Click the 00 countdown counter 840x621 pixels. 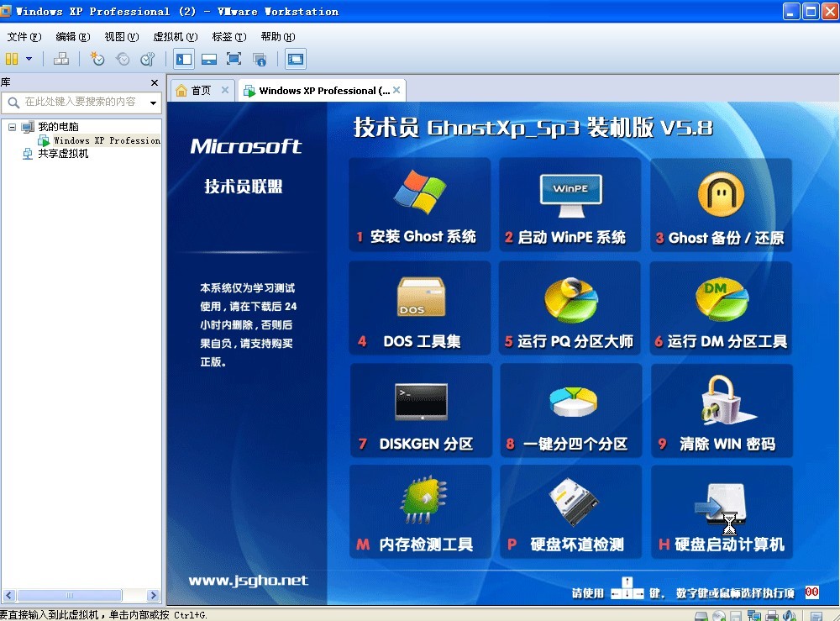[x=811, y=592]
